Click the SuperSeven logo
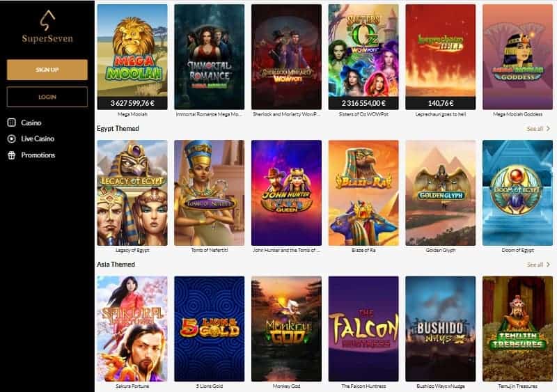 coord(47,26)
